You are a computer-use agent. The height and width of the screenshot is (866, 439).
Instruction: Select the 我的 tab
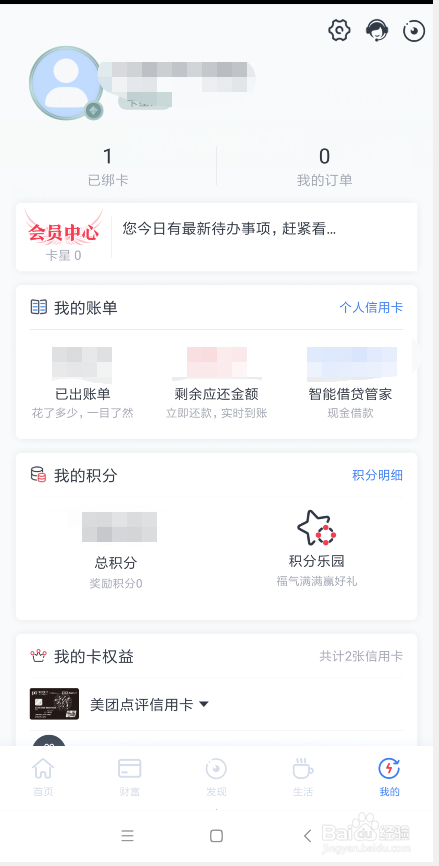pos(389,778)
